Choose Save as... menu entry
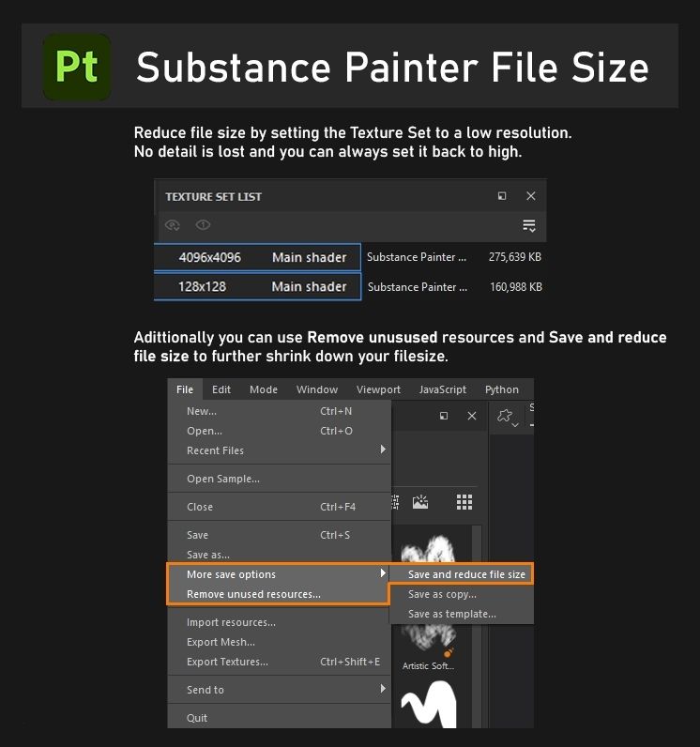Viewport: 700px width, 747px height. 279,555
